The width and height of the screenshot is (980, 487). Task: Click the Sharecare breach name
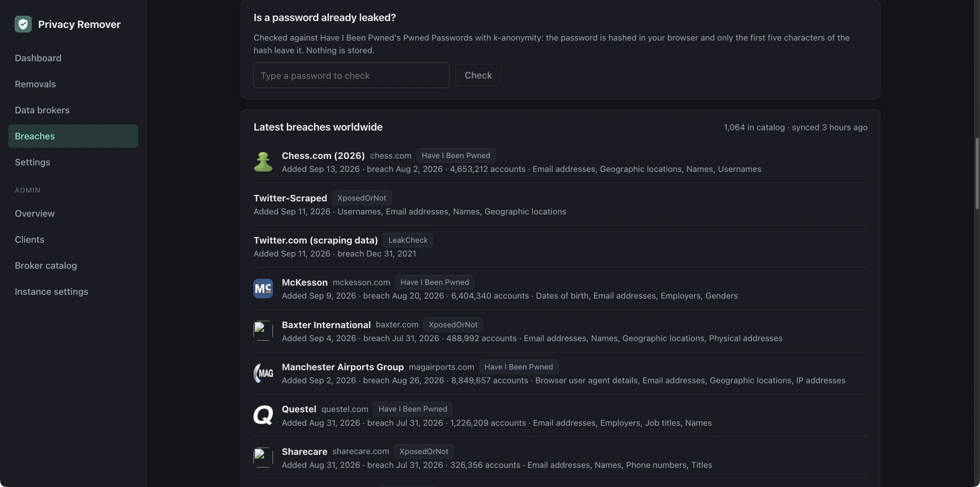click(305, 452)
